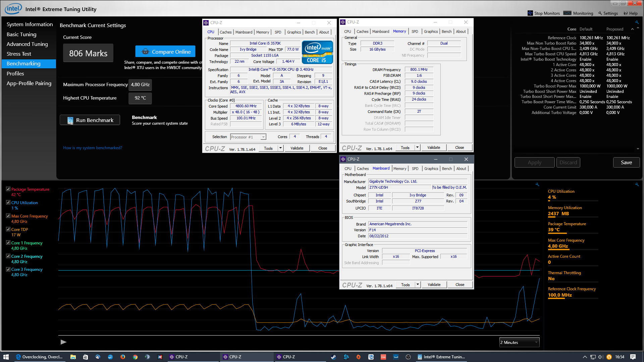Open System Information in XTU sidebar
The image size is (644, 362).
pos(30,24)
